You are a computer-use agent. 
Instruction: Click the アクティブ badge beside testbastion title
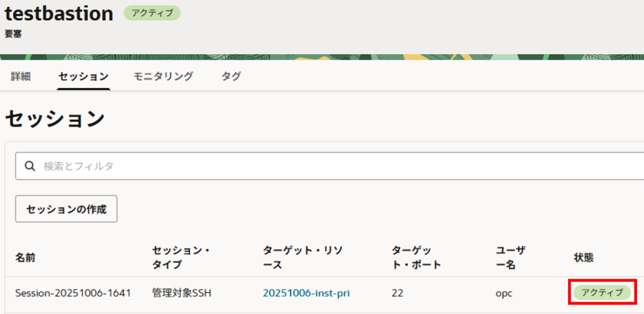(x=152, y=13)
